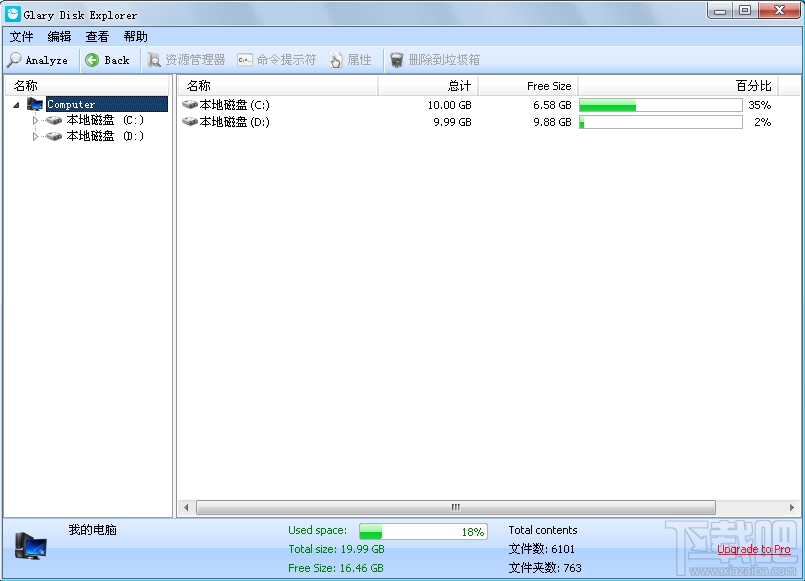Image resolution: width=805 pixels, height=581 pixels.
Task: Click the 我的电脑 label
Action: coord(92,530)
